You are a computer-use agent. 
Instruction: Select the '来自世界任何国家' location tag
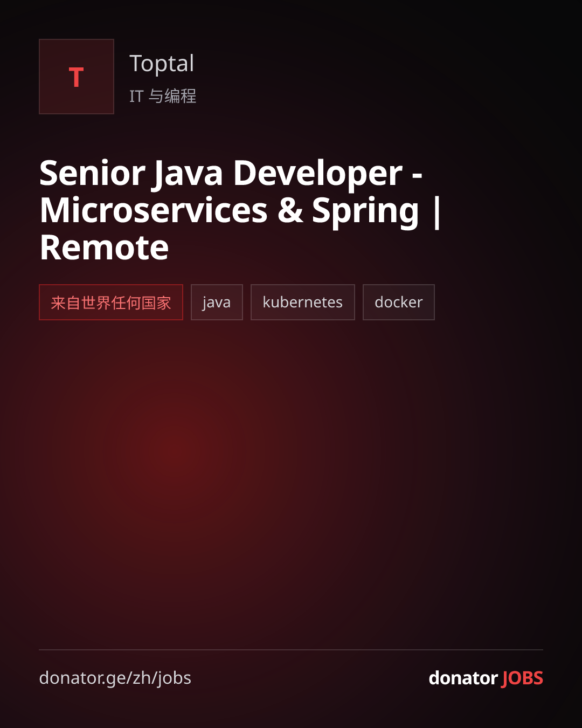(111, 303)
